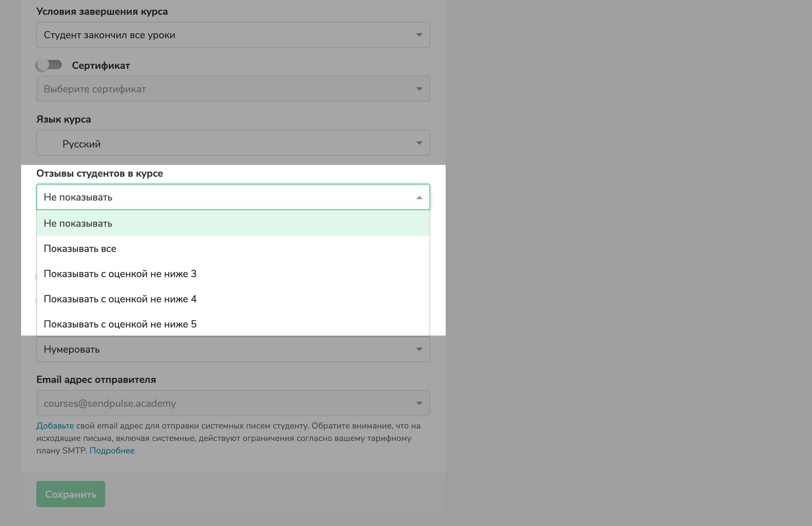Collapse the student reviews dropdown via up arrow
The width and height of the screenshot is (812, 526).
click(419, 198)
